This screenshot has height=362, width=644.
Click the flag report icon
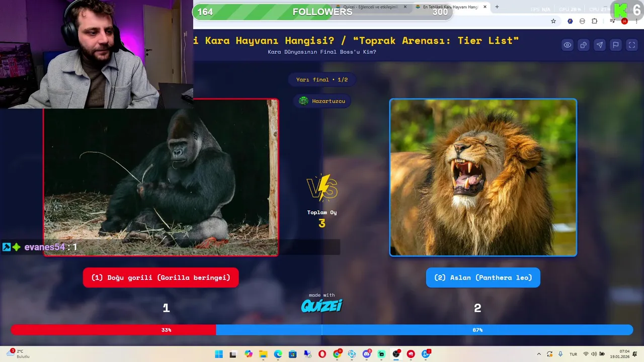[616, 45]
